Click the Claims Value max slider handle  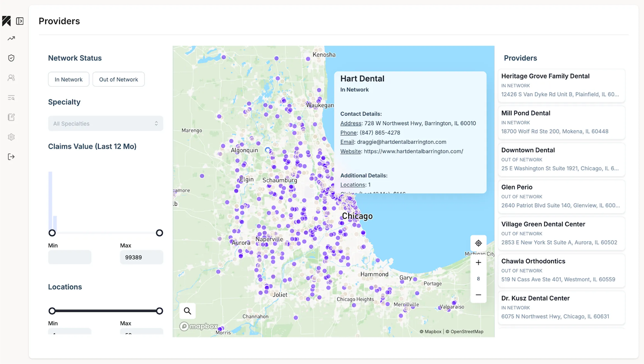[159, 233]
